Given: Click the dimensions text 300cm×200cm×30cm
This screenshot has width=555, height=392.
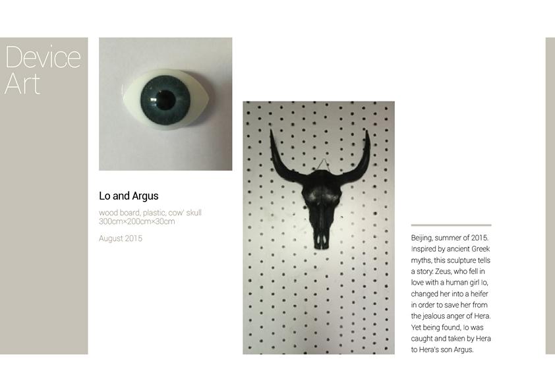Looking at the screenshot, I should click(137, 221).
